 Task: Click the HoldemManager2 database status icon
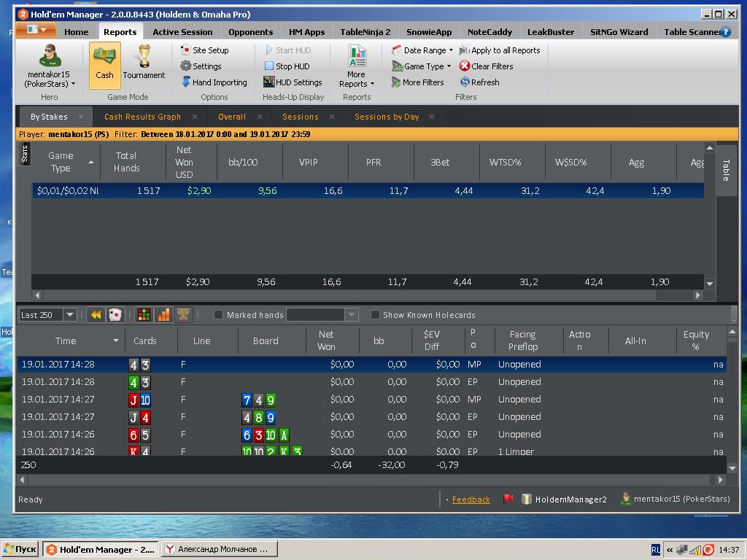[x=527, y=499]
